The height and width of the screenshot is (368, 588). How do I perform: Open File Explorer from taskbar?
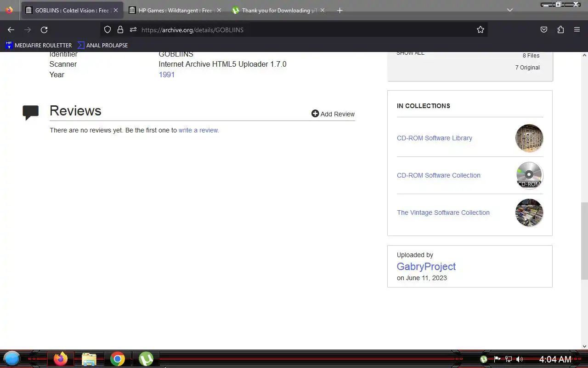pos(89,359)
